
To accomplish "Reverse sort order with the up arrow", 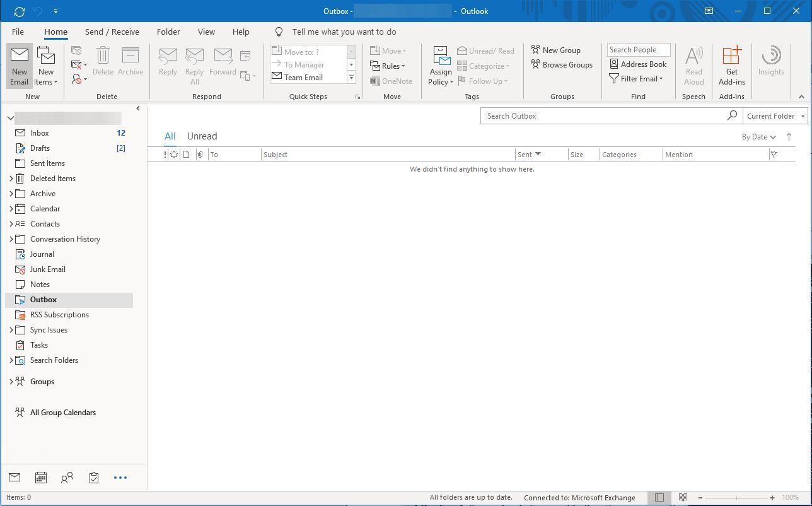I will click(x=789, y=137).
